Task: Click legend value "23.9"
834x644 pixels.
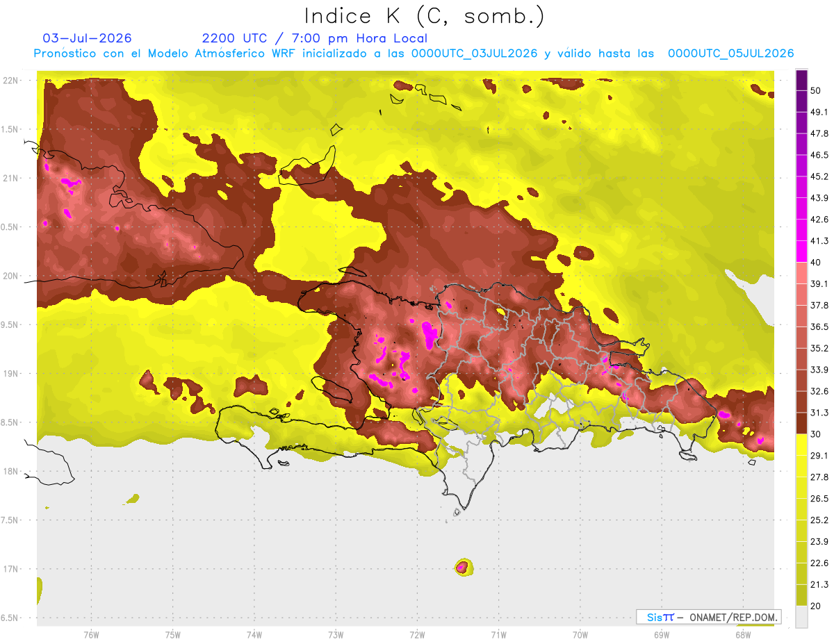Action: 819,542
